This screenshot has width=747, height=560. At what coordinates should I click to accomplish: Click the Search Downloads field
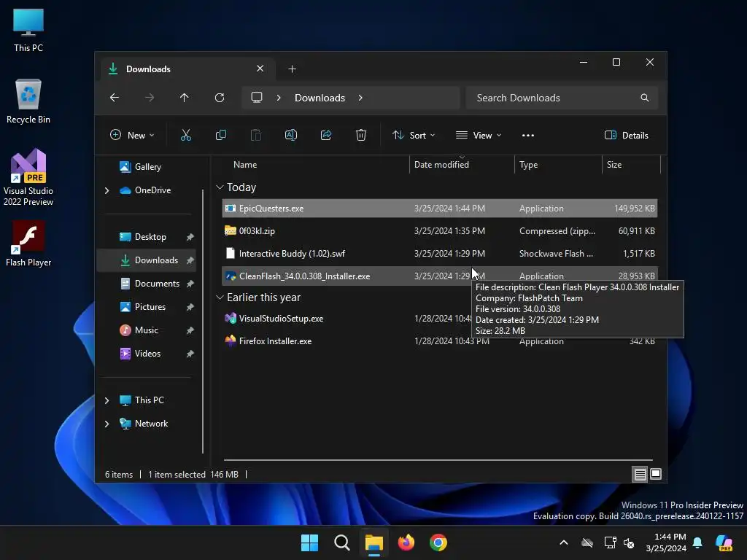(562, 98)
